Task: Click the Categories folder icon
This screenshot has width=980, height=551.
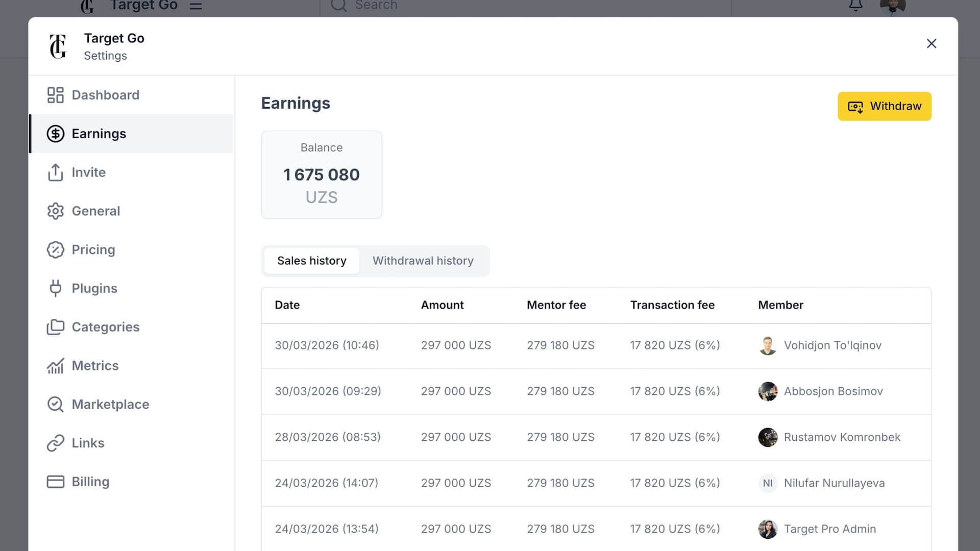Action: point(55,327)
